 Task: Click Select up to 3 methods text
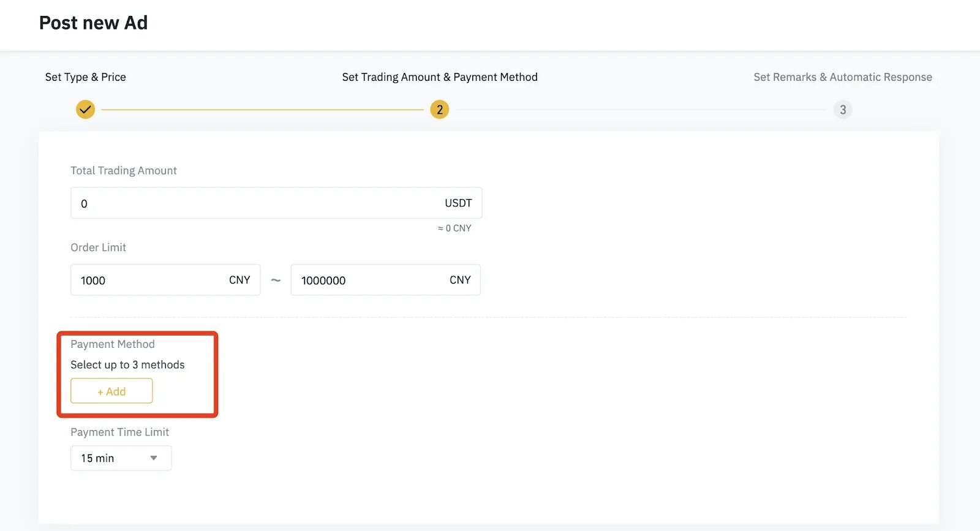(x=127, y=364)
